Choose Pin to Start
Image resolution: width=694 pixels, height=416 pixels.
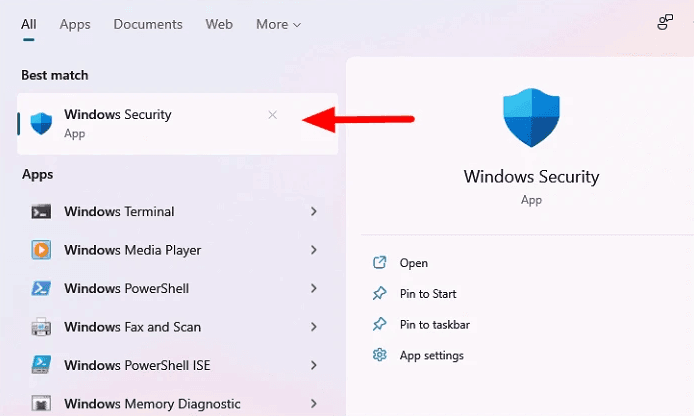428,294
